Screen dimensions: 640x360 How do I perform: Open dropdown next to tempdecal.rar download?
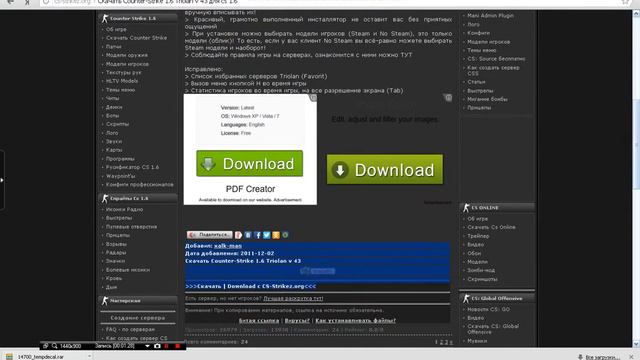pyautogui.click(x=89, y=357)
